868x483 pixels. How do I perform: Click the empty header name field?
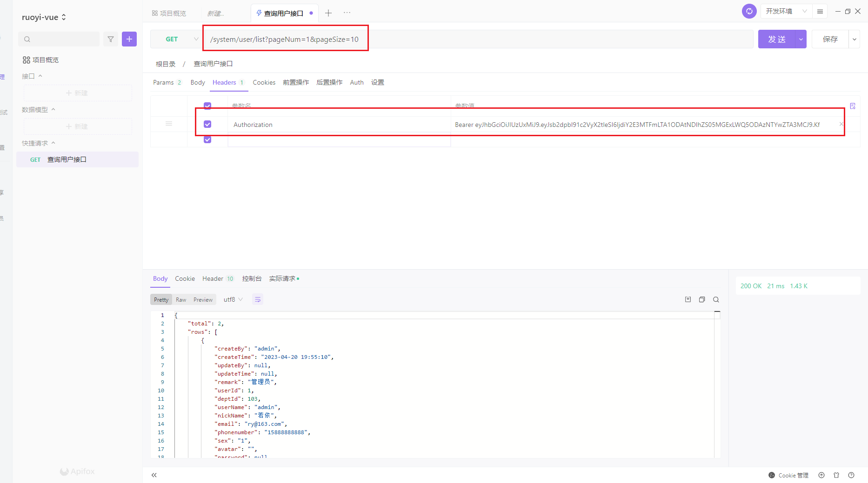pyautogui.click(x=339, y=139)
